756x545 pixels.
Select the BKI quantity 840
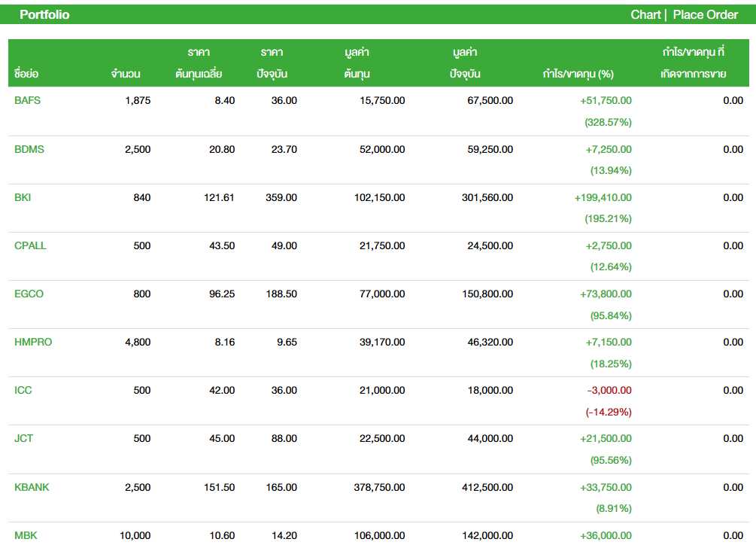(x=141, y=197)
